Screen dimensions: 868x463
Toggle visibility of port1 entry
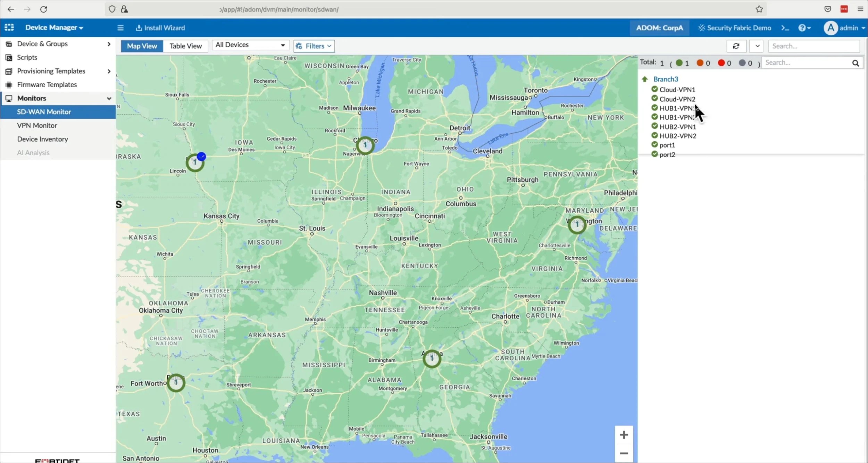[x=654, y=145]
